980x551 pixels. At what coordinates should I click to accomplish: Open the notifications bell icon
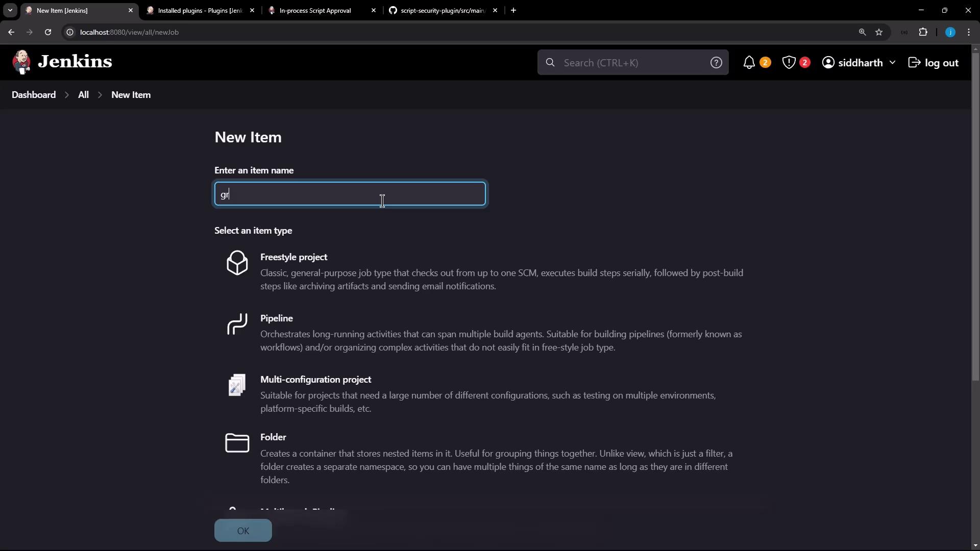click(749, 63)
